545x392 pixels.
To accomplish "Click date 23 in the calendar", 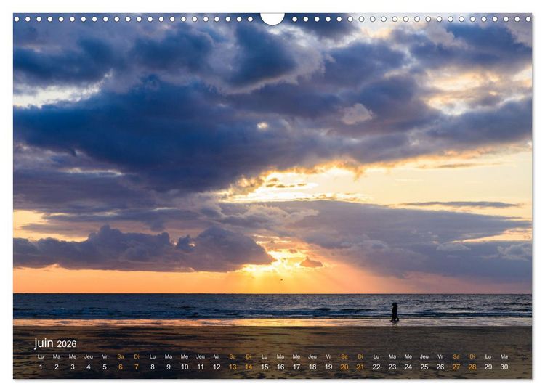I will (x=392, y=367).
